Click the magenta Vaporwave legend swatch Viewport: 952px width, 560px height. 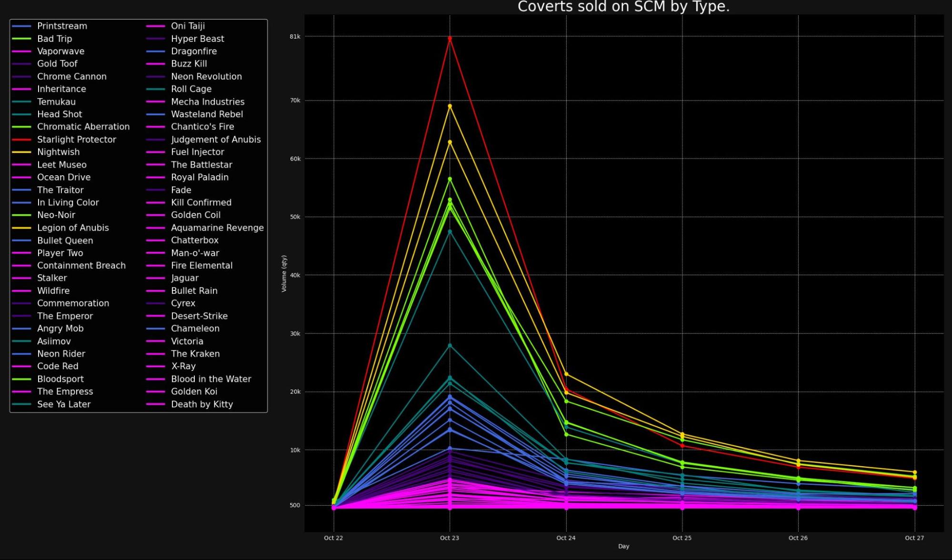pos(21,51)
